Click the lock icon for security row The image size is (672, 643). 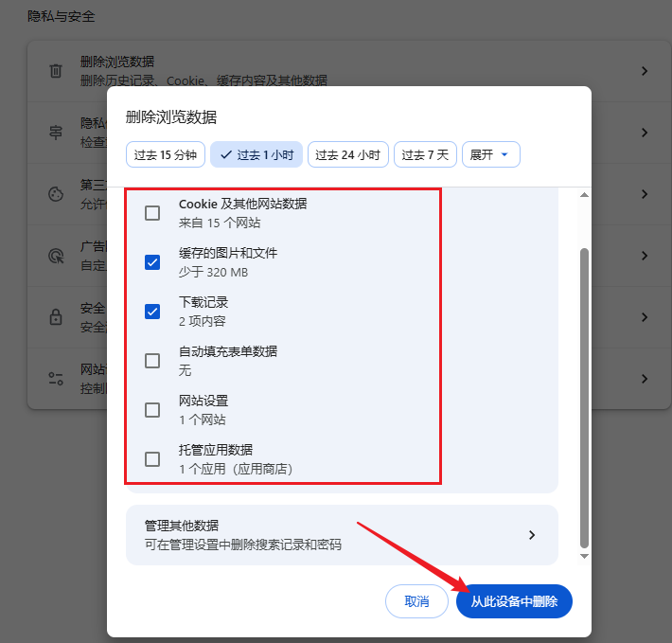coord(56,317)
